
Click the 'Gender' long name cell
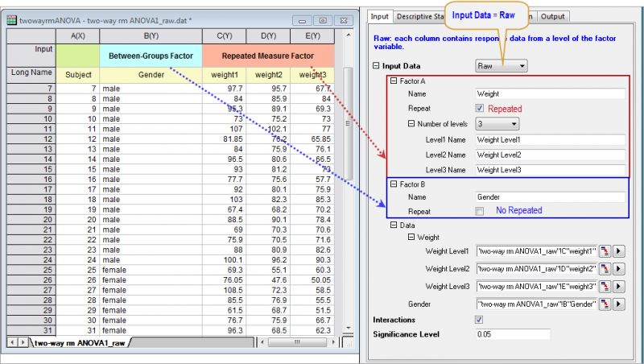(151, 75)
